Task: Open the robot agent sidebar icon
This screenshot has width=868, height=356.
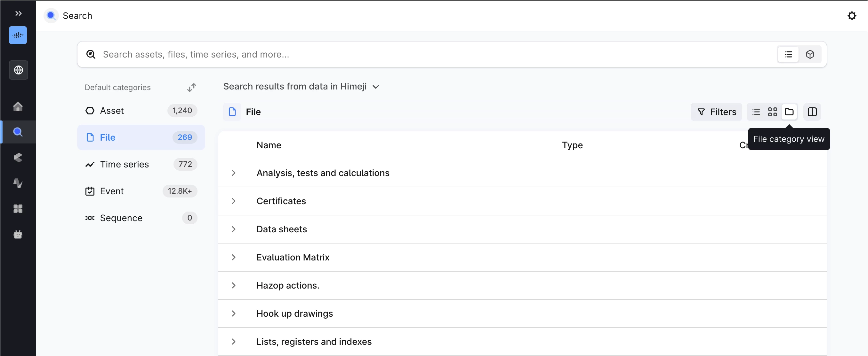Action: tap(18, 234)
